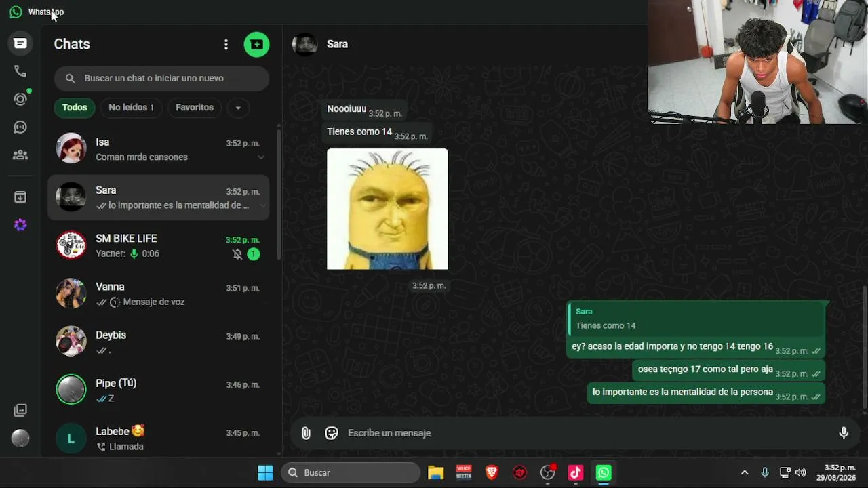Open the Minion meme image in chat
Screen dimensions: 868x488
click(x=387, y=209)
